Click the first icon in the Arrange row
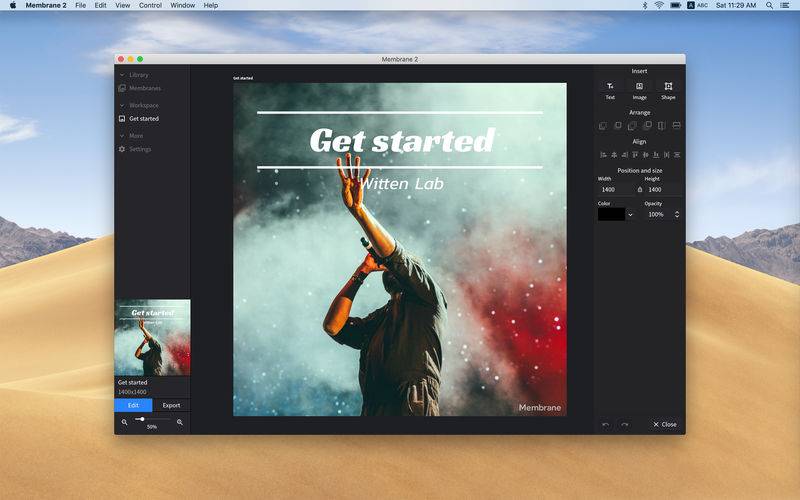Screen dimensions: 800x500 tap(603, 126)
